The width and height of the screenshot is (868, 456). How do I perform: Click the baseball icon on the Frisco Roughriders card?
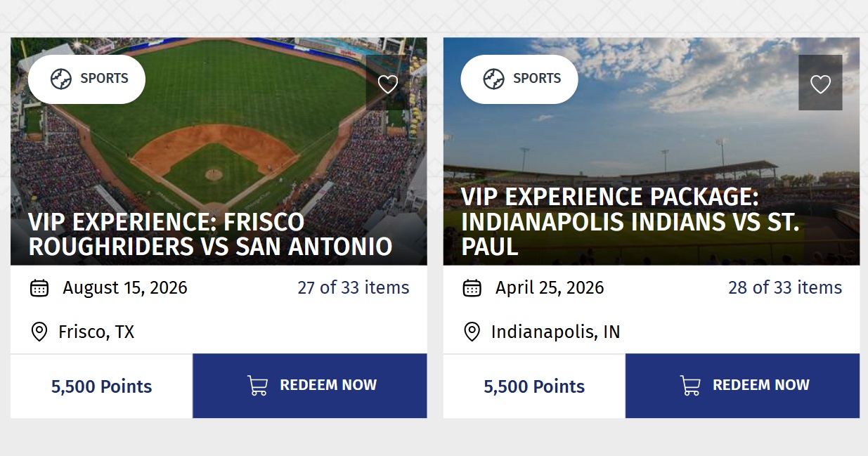(63, 79)
